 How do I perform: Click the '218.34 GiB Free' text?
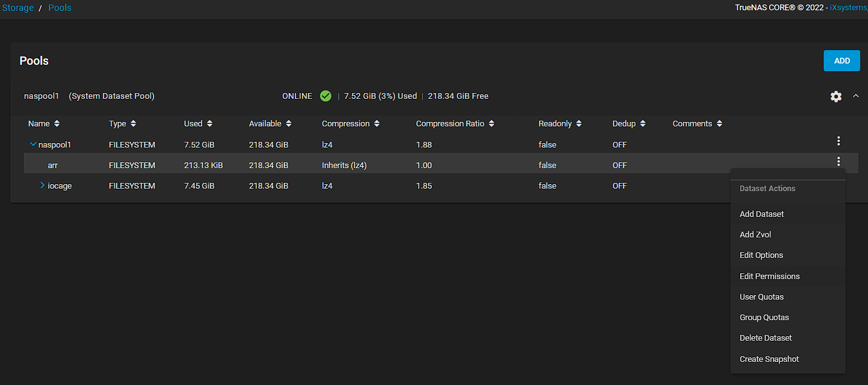[x=458, y=96]
